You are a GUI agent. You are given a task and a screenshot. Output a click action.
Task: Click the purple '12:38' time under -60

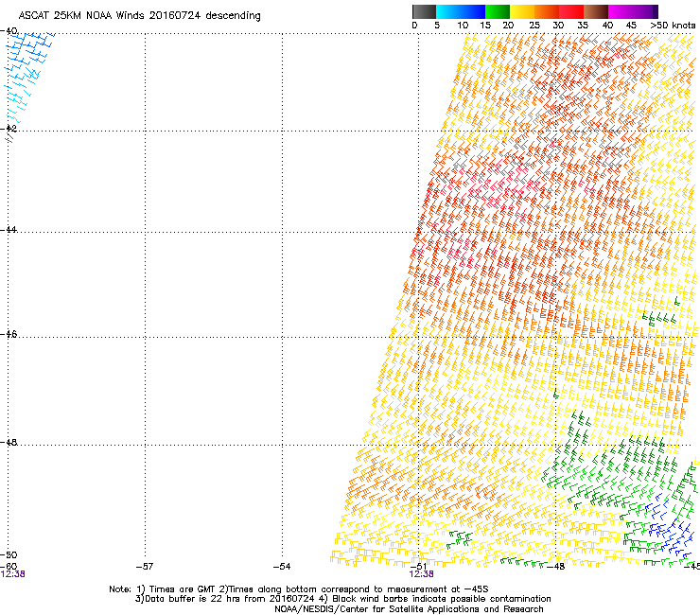(12, 574)
